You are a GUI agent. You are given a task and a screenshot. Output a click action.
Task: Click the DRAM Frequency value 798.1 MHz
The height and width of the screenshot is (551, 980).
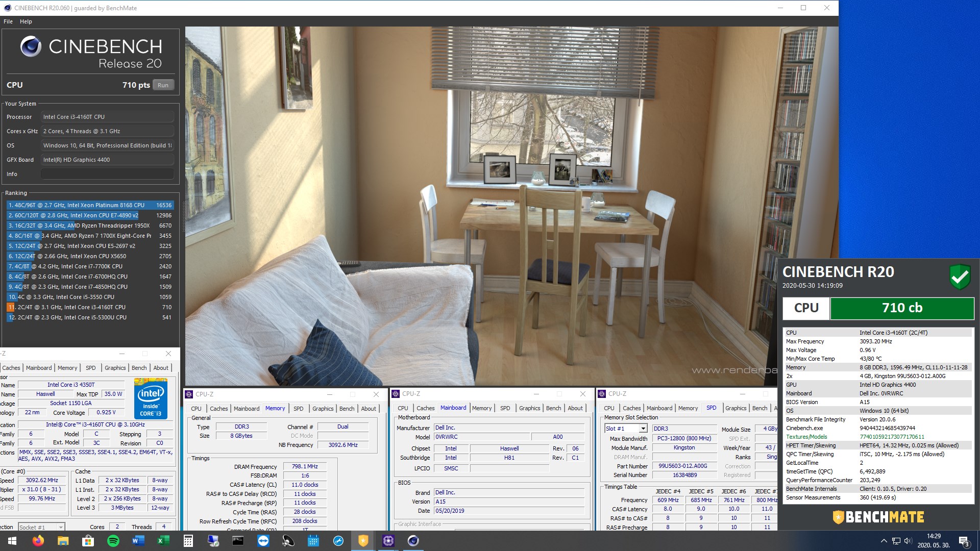click(x=305, y=466)
